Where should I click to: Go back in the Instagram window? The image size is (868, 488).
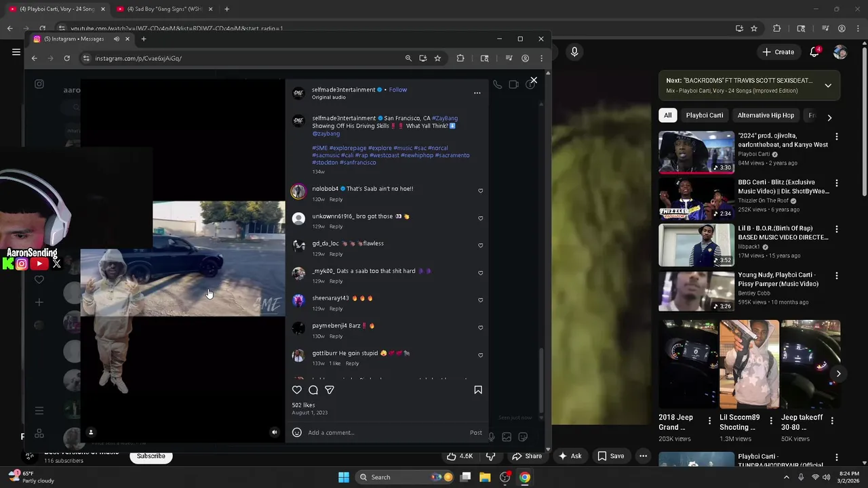[35, 58]
